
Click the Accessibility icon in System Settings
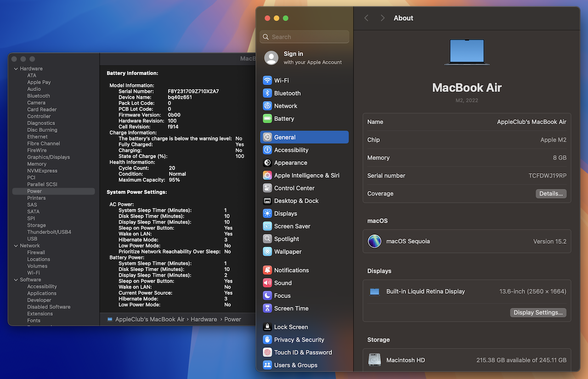[x=267, y=150]
